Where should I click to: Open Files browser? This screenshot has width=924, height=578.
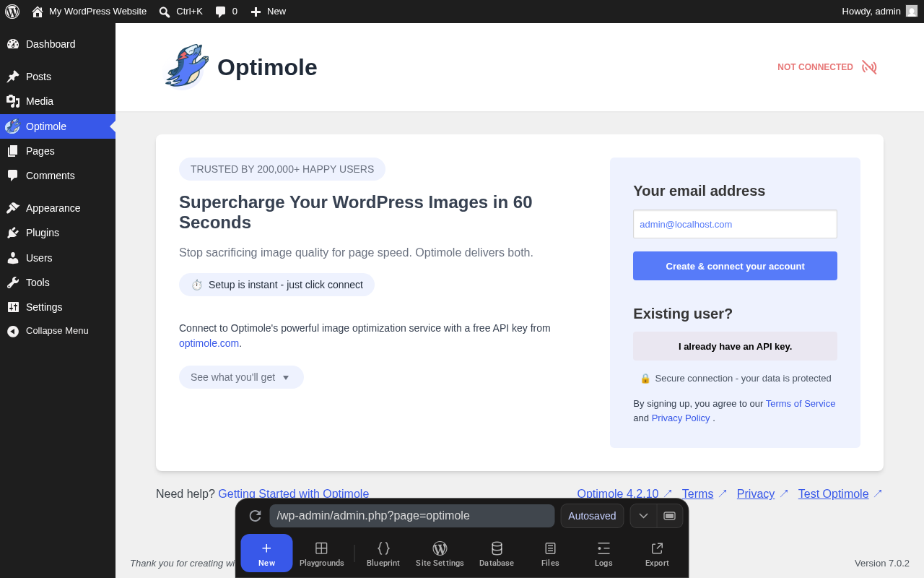(550, 553)
